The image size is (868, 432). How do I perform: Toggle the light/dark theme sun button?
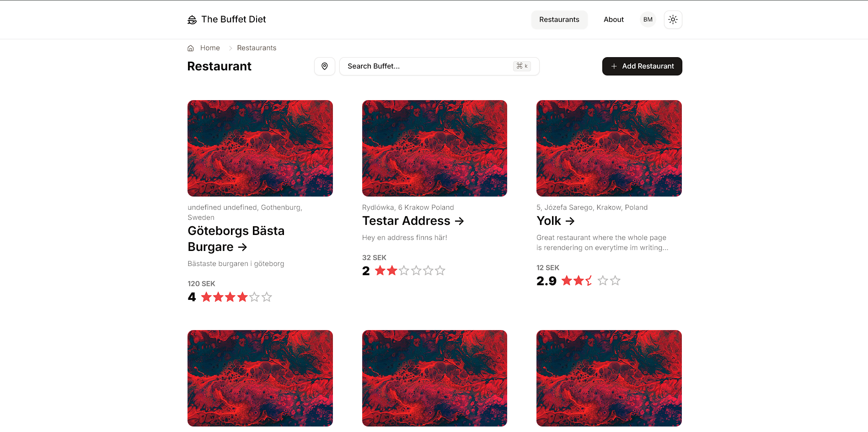point(673,20)
